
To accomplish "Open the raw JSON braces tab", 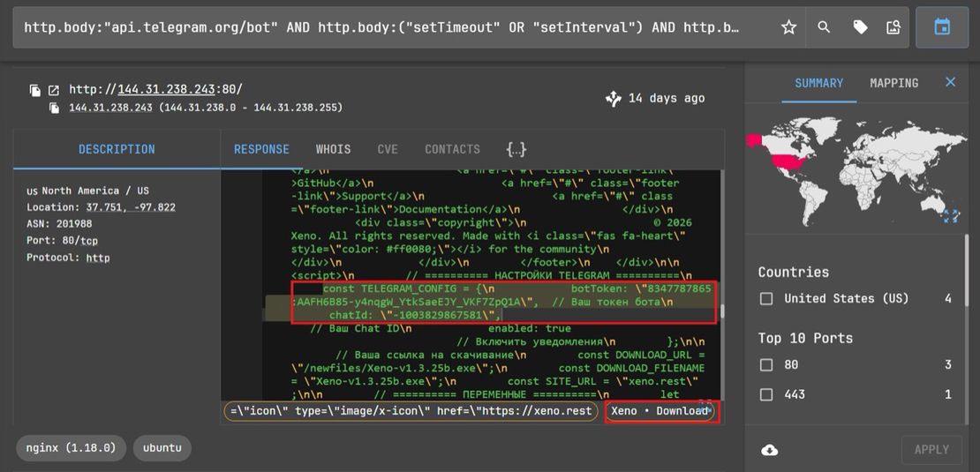I will (516, 149).
